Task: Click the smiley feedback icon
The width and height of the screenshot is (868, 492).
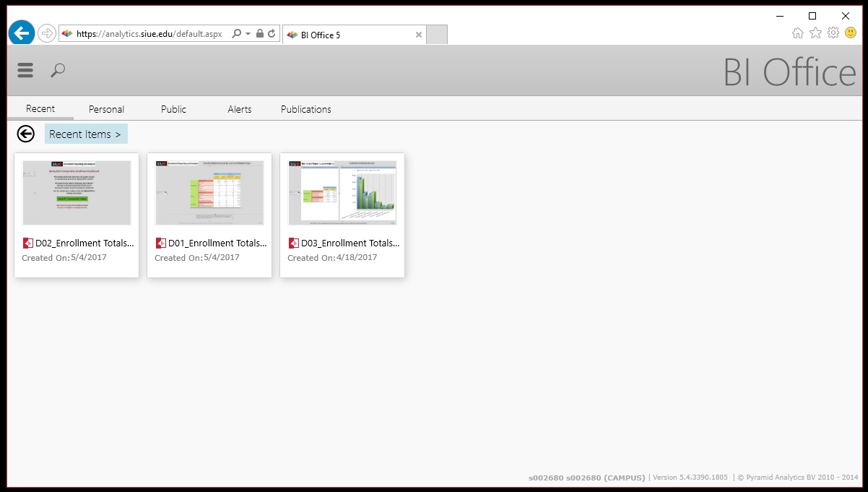Action: 851,33
